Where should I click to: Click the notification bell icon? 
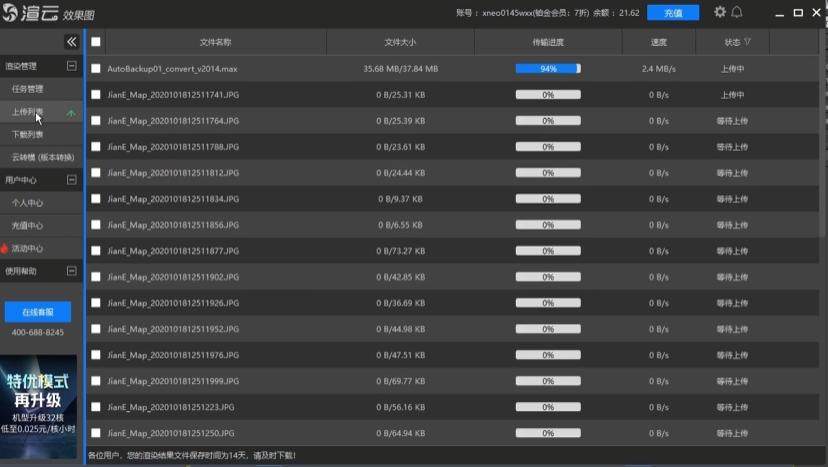point(737,12)
